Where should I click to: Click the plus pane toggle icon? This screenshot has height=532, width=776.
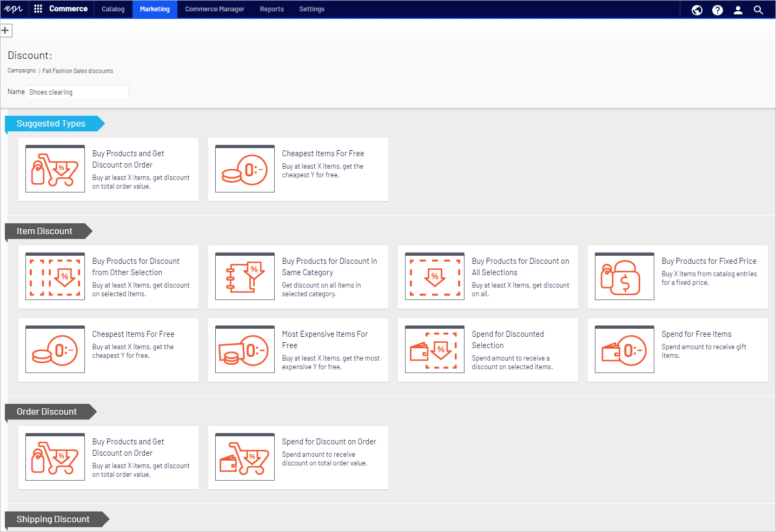pos(5,30)
